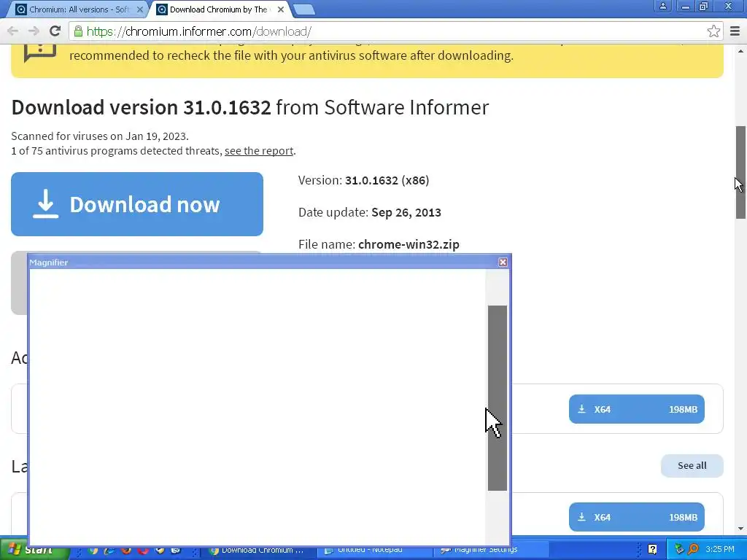The image size is (747, 560).
Task: Click the page's vertical scrollbar thumb
Action: pos(741,171)
